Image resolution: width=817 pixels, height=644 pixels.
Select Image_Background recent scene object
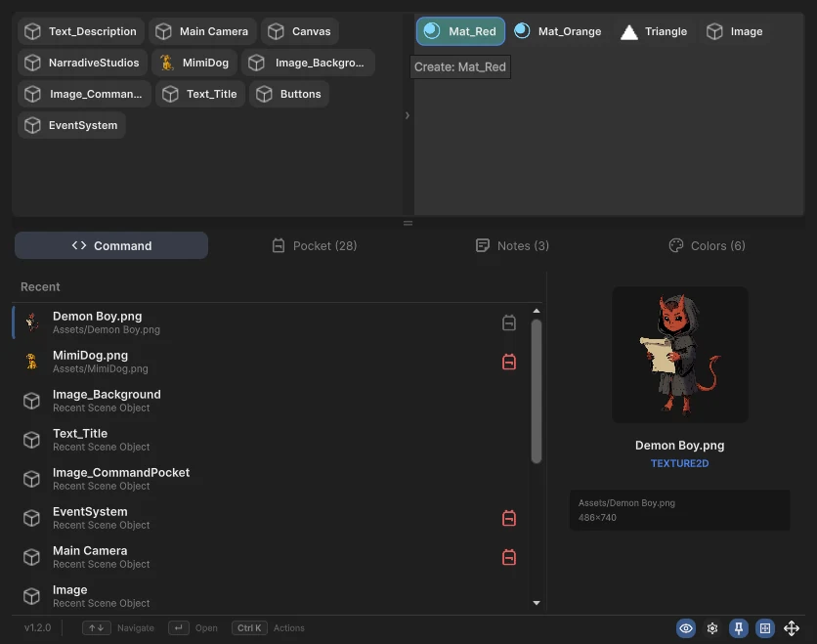click(x=271, y=401)
